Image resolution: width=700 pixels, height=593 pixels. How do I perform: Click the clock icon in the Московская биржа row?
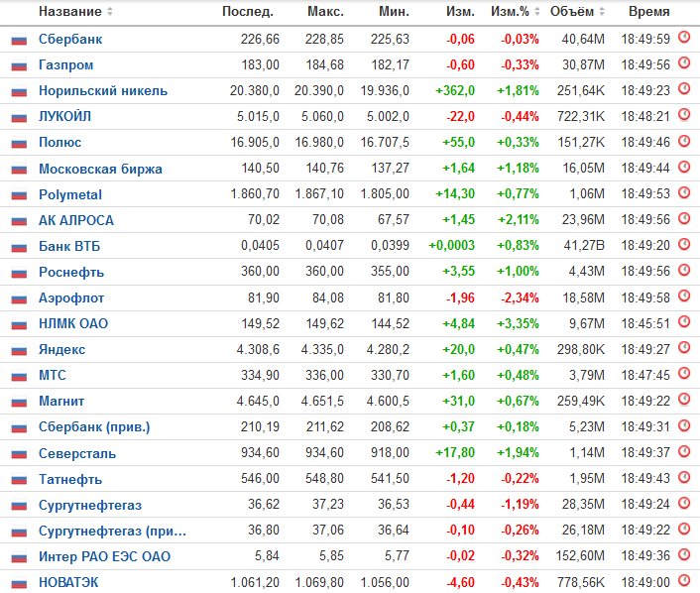click(684, 167)
